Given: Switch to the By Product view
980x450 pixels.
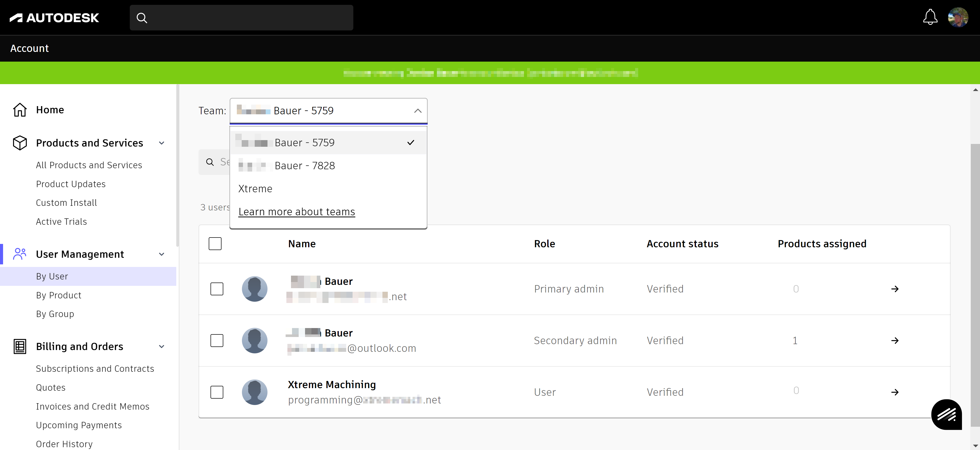Looking at the screenshot, I should (59, 295).
